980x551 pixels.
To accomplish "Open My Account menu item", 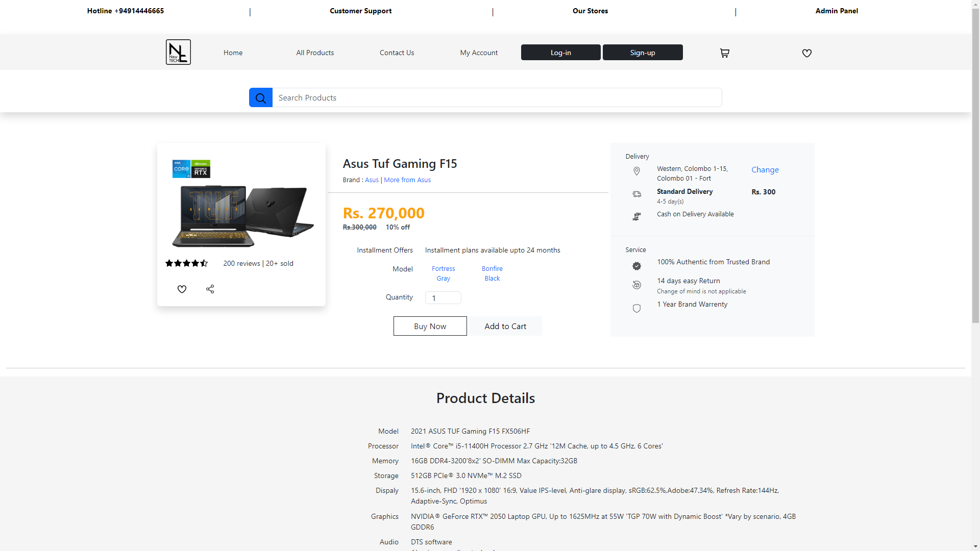I will (478, 53).
